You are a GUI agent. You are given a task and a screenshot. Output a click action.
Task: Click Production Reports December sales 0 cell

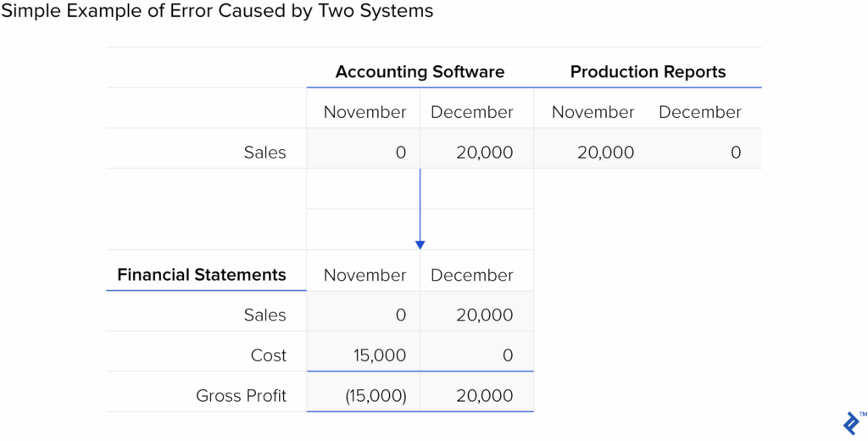pyautogui.click(x=736, y=153)
